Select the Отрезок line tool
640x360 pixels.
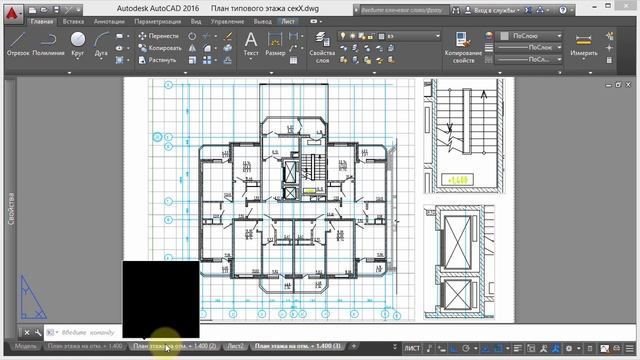pyautogui.click(x=18, y=44)
